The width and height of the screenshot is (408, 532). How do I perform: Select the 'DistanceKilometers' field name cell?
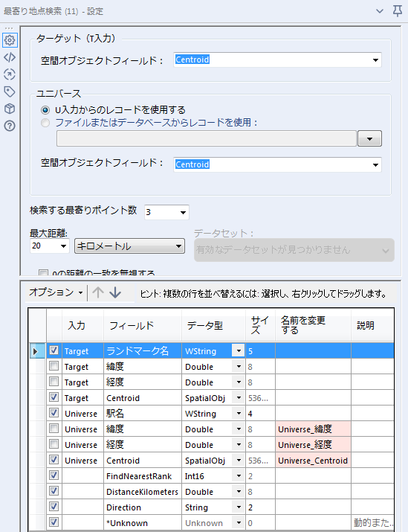point(143,492)
